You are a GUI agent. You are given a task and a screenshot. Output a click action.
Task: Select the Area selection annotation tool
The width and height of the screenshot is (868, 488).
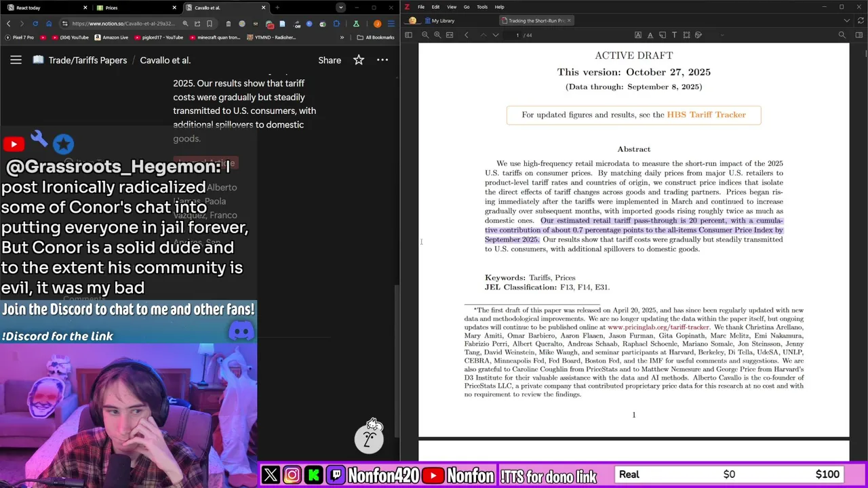(686, 35)
